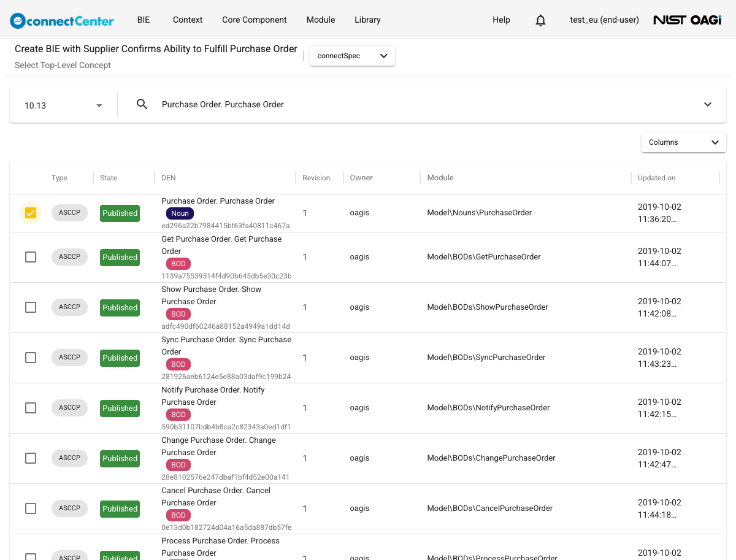Click the ASCCP chip for Get Purchase Order

[x=69, y=256]
